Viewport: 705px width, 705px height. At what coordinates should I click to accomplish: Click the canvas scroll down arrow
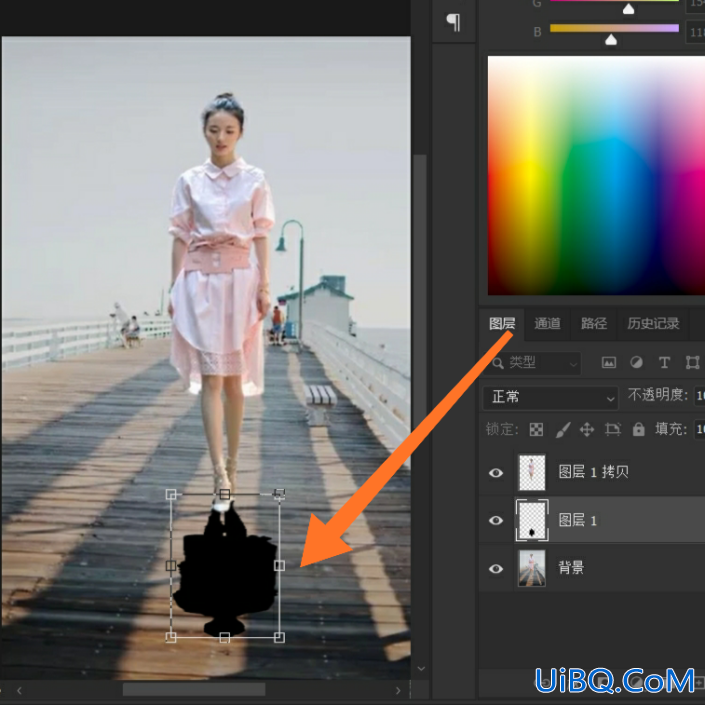(x=421, y=669)
